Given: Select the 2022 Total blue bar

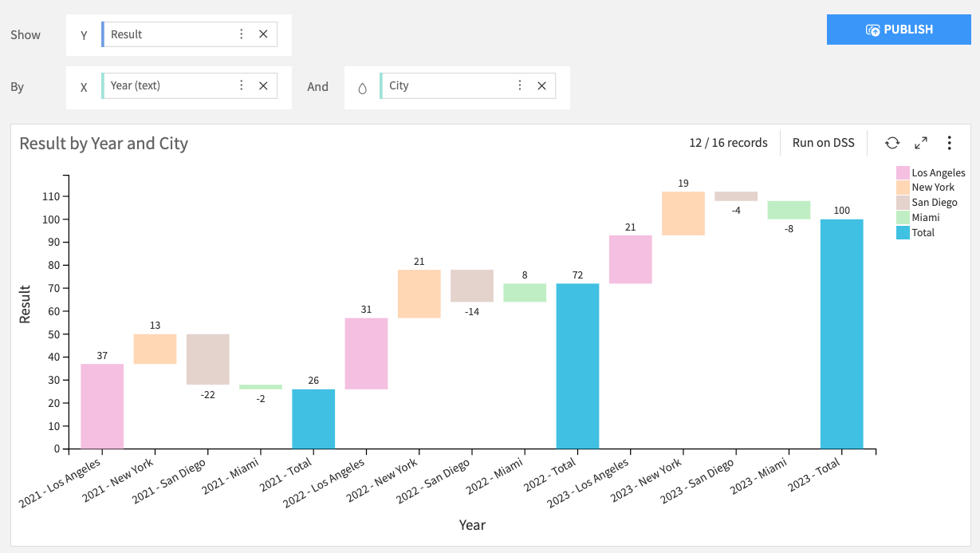Looking at the screenshot, I should click(x=577, y=365).
